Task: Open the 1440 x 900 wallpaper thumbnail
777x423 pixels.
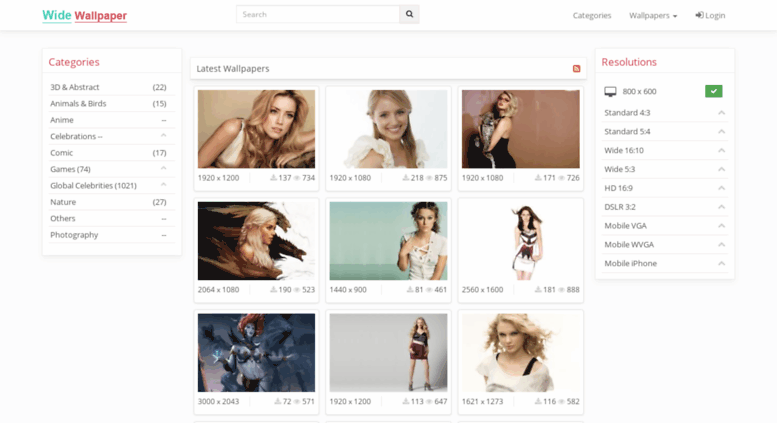Action: (x=388, y=241)
